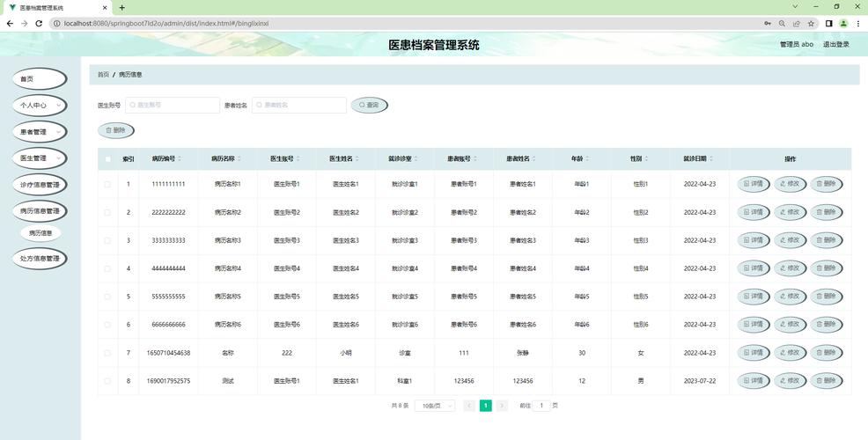Open the saved passwords key icon

pos(768,23)
